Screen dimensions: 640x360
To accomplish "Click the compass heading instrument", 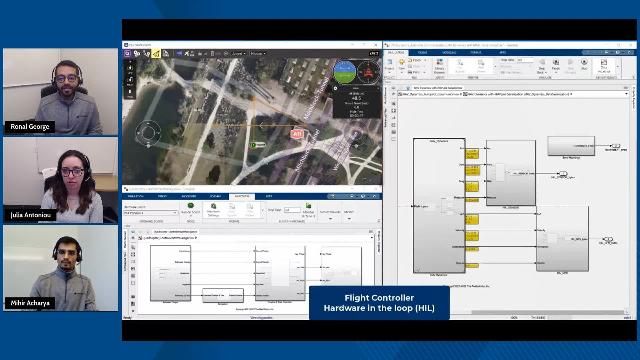I will point(369,72).
